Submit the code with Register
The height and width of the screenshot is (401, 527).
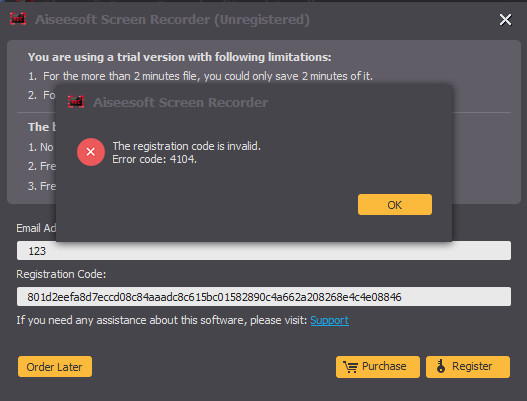[x=468, y=367]
